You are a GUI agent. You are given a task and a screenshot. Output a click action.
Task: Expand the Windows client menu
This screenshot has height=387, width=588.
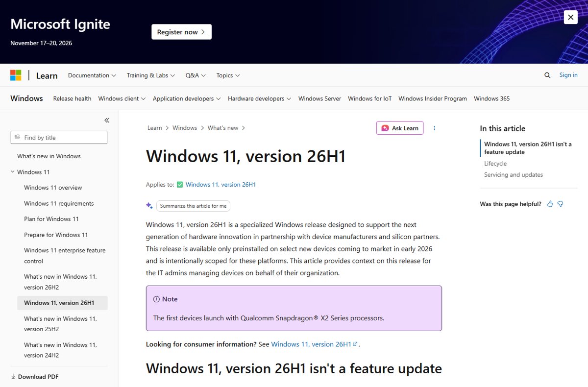(x=122, y=98)
